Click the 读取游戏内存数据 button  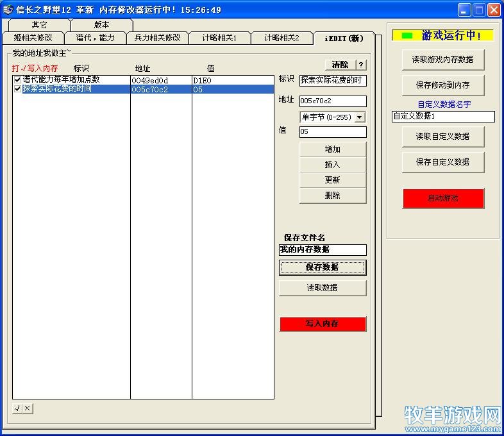pos(443,60)
